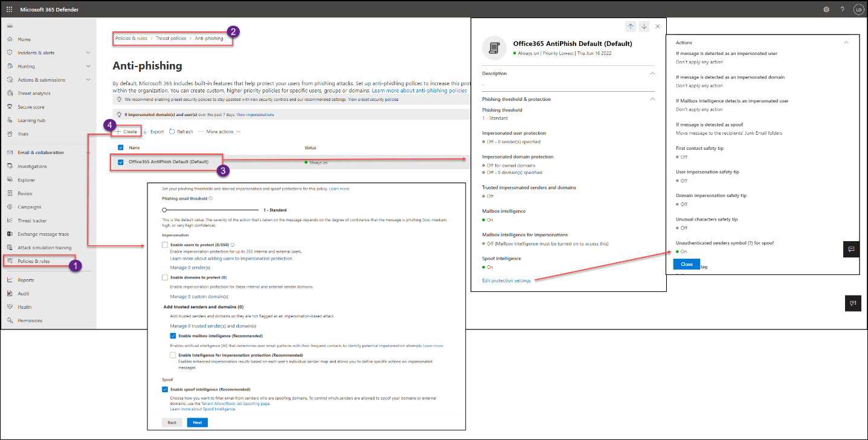Click the Threat analytics icon

tap(10, 93)
